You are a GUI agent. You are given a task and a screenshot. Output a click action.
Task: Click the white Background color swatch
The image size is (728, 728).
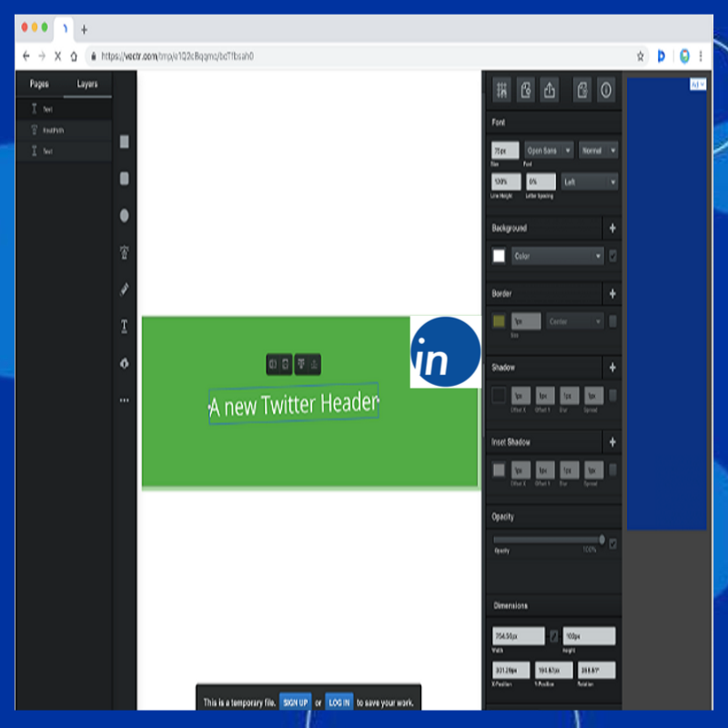pyautogui.click(x=499, y=256)
